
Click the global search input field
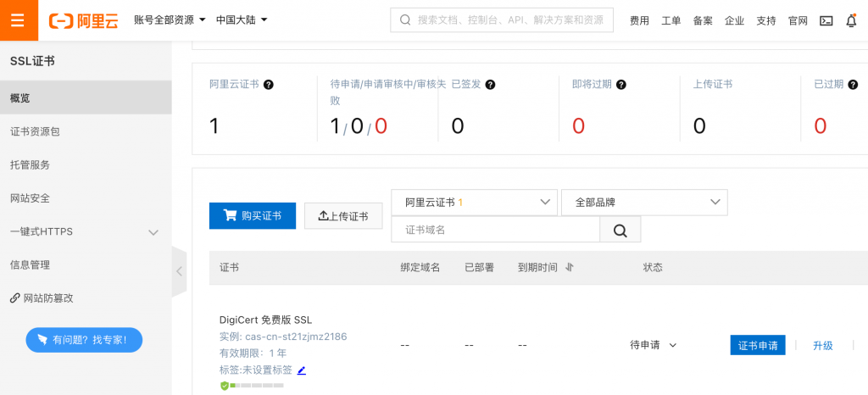[x=502, y=20]
